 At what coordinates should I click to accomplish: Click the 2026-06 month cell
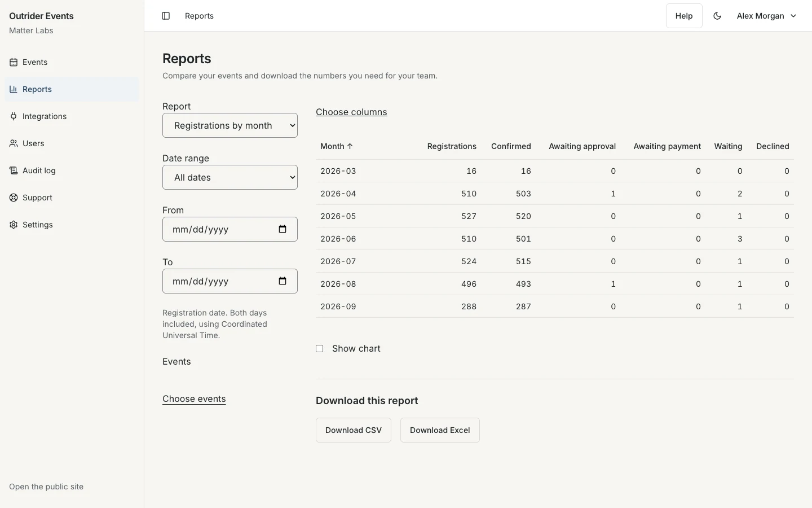pyautogui.click(x=338, y=239)
